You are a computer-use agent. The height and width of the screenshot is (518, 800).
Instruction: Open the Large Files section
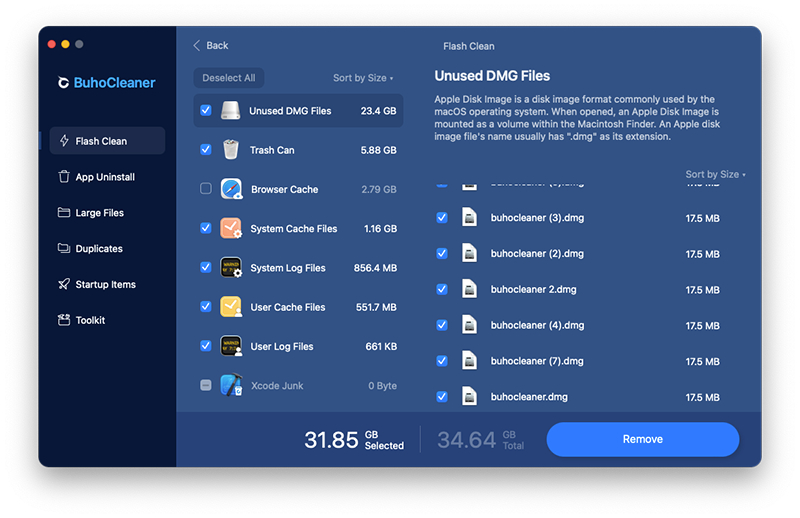(x=107, y=212)
